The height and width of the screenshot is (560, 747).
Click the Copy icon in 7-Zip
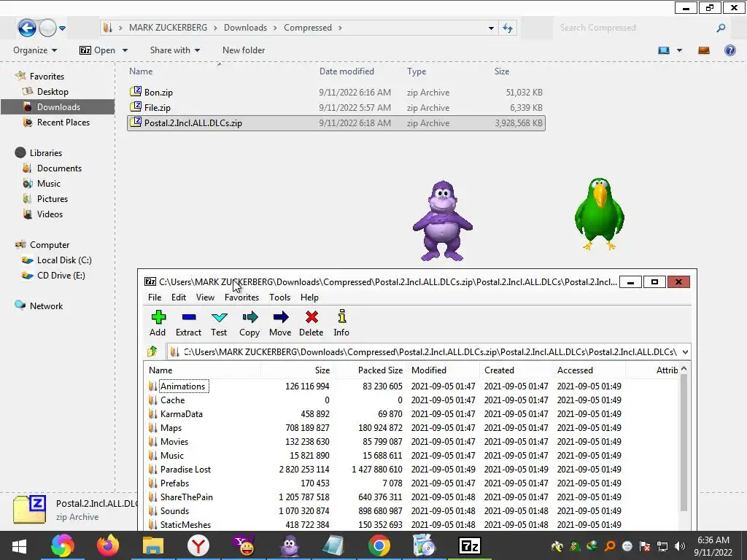[x=249, y=317]
